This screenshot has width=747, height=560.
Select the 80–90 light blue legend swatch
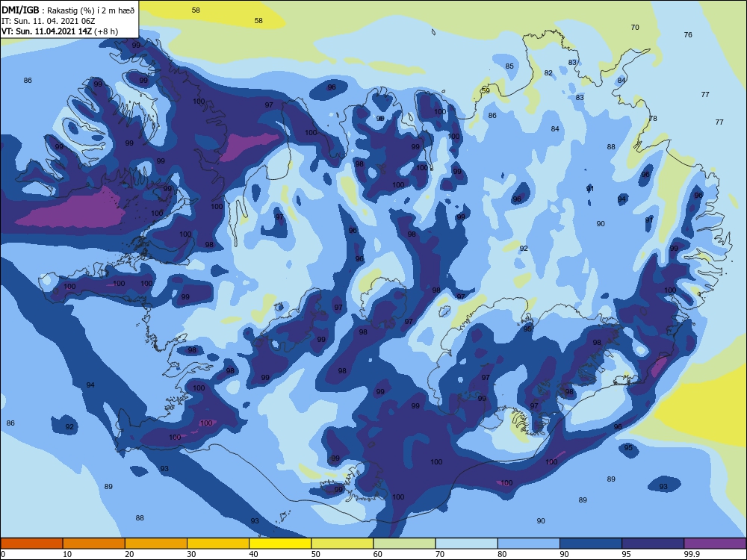pyautogui.click(x=529, y=544)
